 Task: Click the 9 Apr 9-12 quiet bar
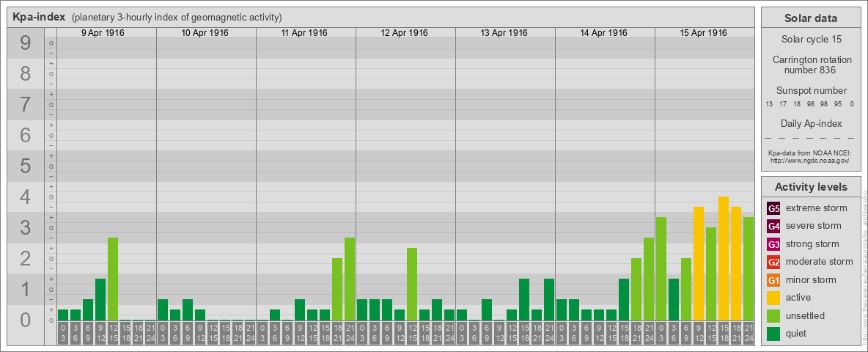pyautogui.click(x=100, y=299)
